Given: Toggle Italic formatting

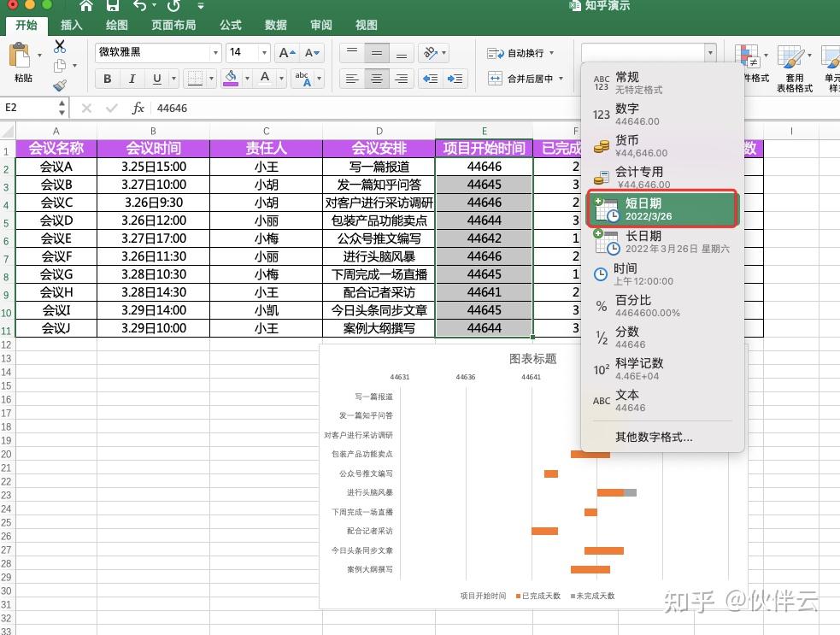Looking at the screenshot, I should pyautogui.click(x=132, y=79).
